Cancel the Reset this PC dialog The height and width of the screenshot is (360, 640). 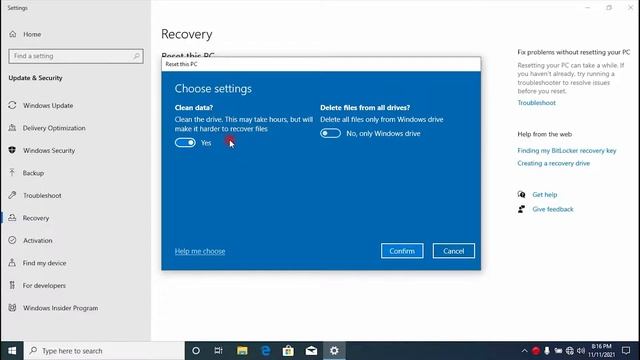pos(453,251)
